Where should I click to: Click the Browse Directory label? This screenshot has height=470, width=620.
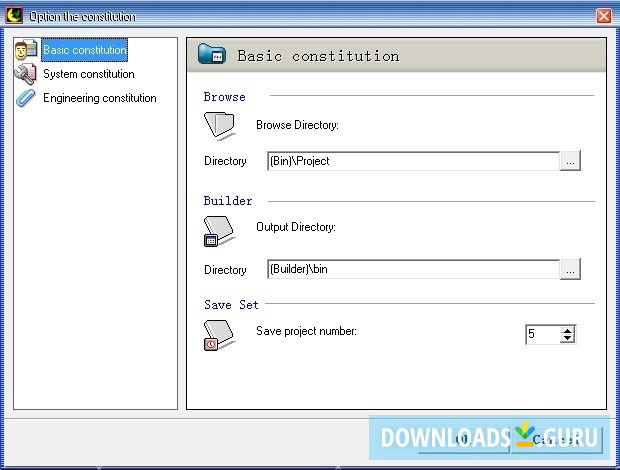coord(297,125)
